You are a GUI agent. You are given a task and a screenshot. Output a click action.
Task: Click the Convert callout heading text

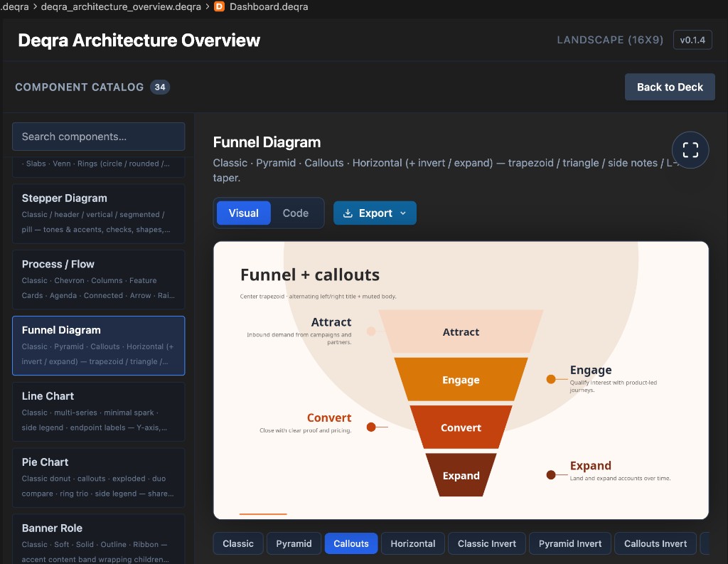pyautogui.click(x=329, y=417)
